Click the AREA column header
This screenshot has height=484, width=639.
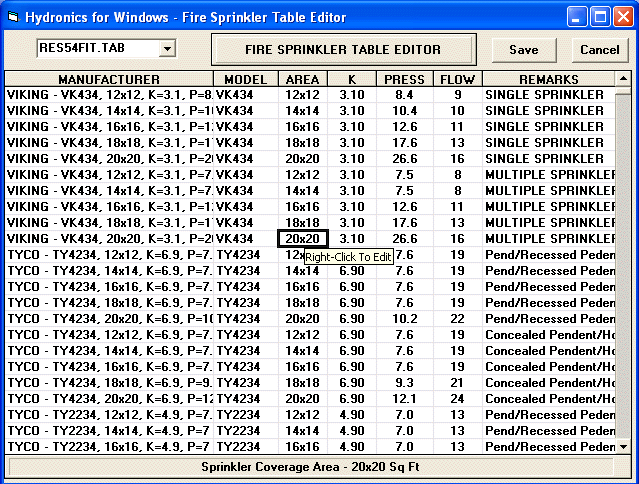tap(302, 79)
